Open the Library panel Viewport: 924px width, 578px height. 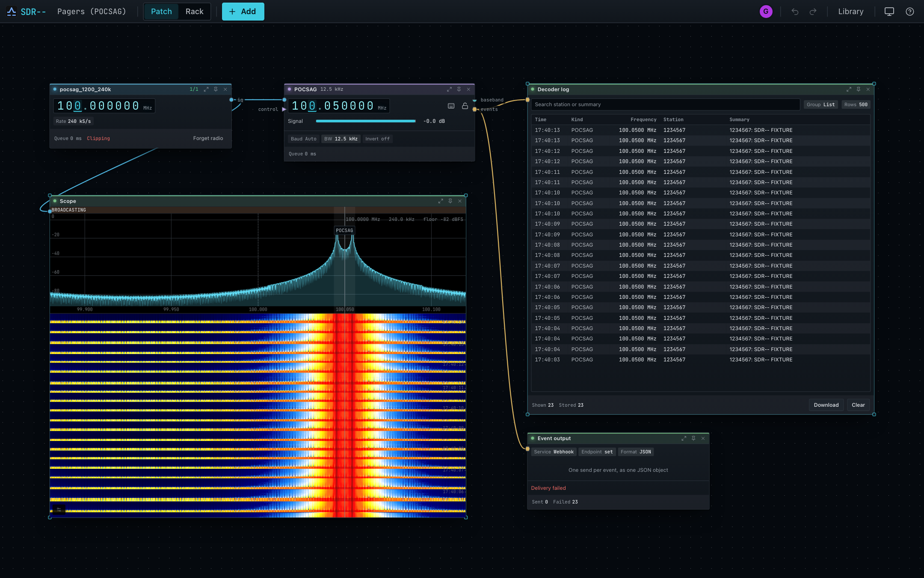point(850,12)
